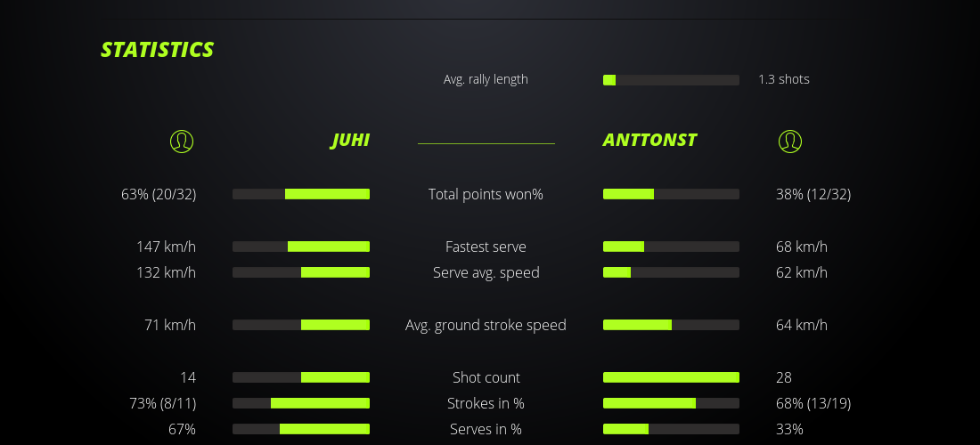Click the Avg. rally length bar
Viewport: 980px width, 445px height.
(671, 80)
